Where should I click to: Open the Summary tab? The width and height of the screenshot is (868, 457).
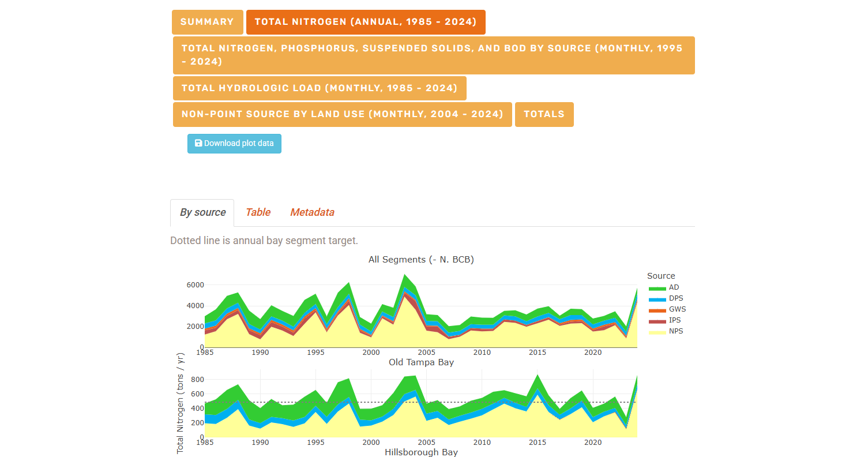[x=207, y=22]
